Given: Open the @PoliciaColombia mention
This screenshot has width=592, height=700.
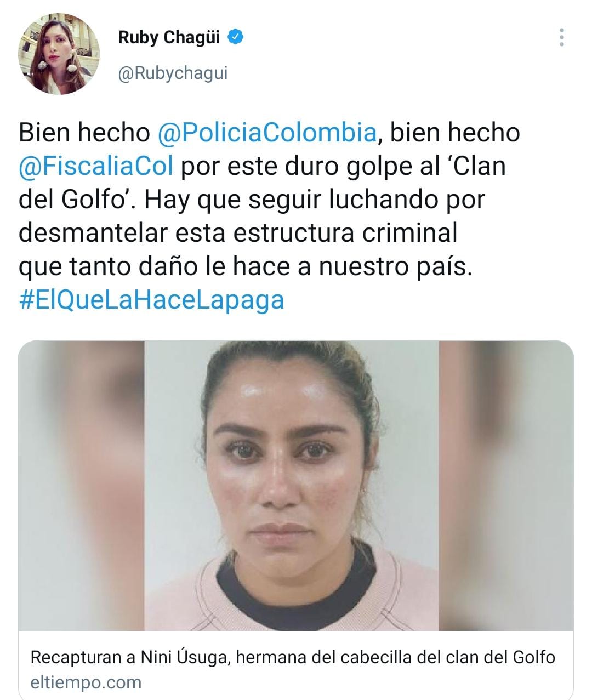Looking at the screenshot, I should click(267, 132).
